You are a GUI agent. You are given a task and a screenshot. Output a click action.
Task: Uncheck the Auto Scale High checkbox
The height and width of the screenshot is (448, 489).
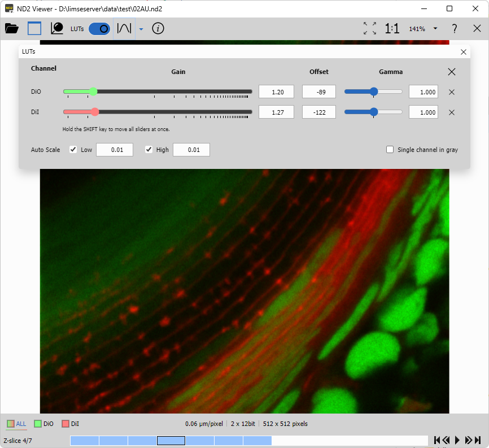coord(149,150)
